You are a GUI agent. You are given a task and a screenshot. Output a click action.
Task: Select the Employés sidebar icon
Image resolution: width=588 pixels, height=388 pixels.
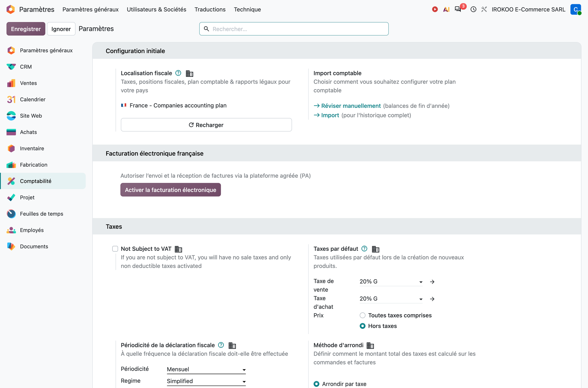click(11, 230)
